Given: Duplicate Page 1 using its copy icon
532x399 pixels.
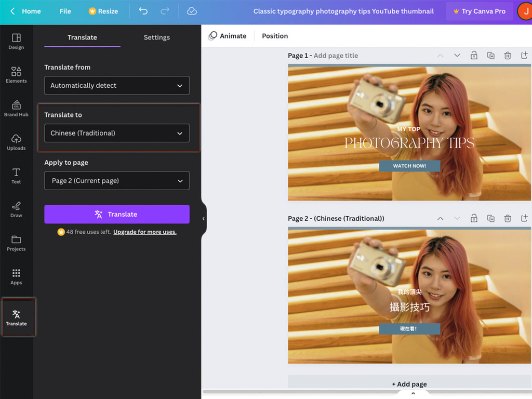Looking at the screenshot, I should coord(491,55).
